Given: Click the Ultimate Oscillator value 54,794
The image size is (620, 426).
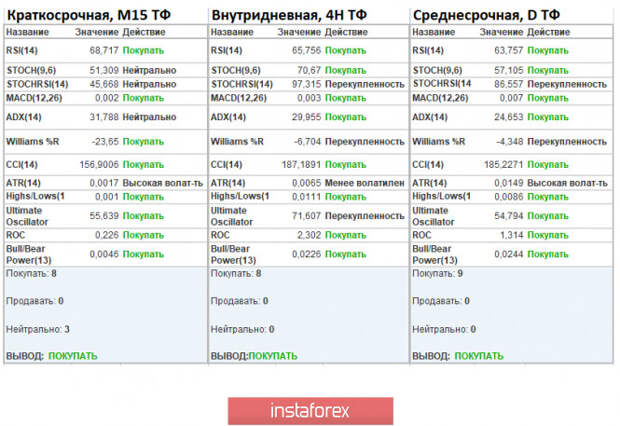Looking at the screenshot, I should click(508, 216).
